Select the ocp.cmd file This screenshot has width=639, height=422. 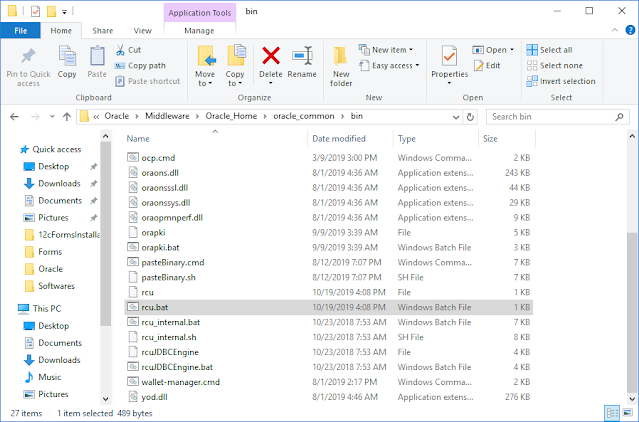pos(328,158)
